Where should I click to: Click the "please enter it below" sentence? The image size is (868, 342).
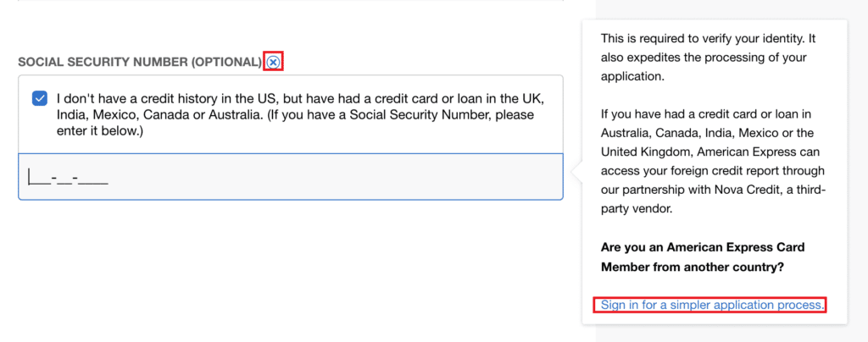295,124
